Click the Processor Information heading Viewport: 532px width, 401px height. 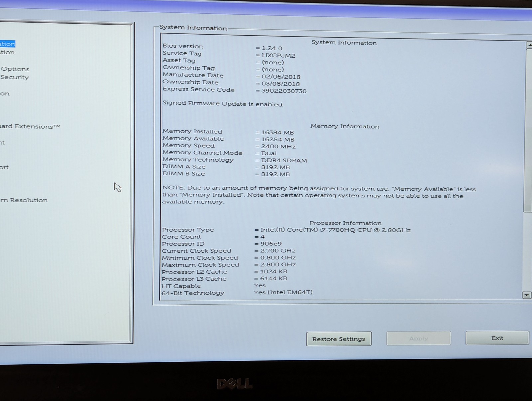point(345,223)
